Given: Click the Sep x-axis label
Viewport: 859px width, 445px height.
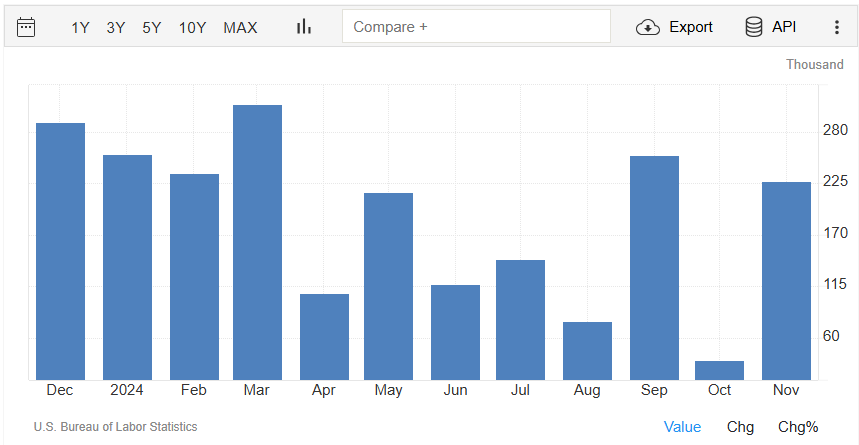Looking at the screenshot, I should tap(654, 391).
